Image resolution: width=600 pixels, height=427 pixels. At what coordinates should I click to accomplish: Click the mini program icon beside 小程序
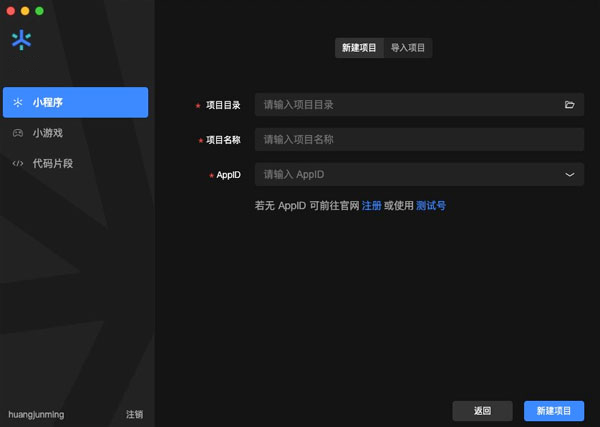(18, 103)
